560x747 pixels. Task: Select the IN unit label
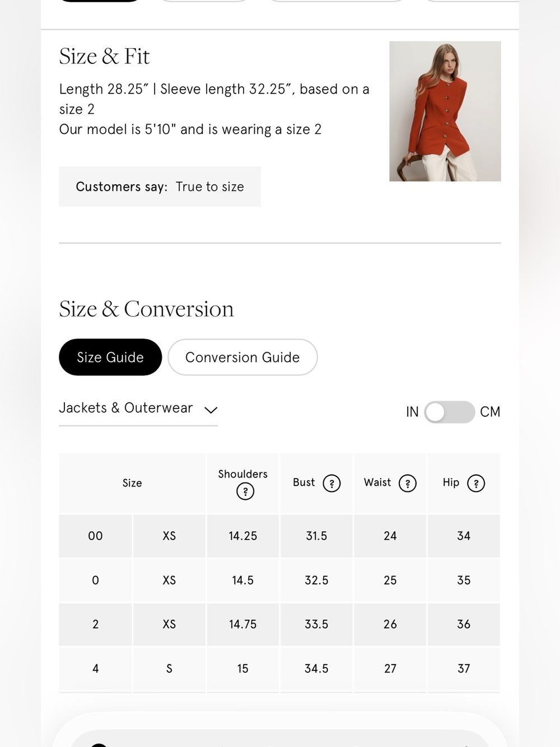click(412, 412)
